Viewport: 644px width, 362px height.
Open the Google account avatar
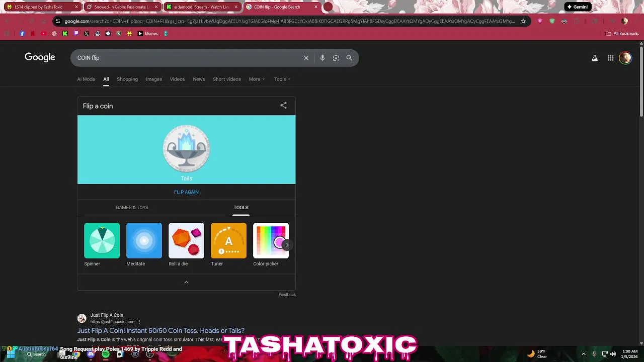coord(625,58)
